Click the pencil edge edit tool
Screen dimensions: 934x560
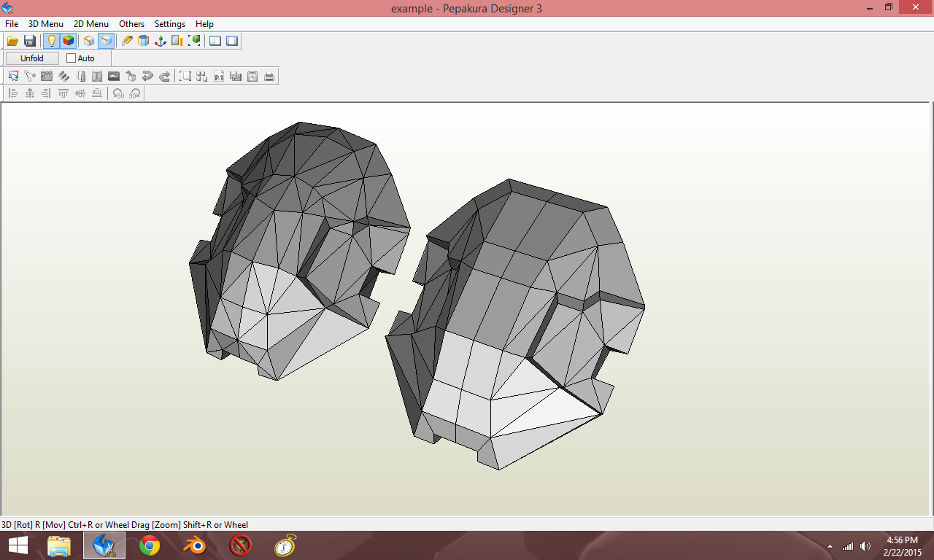(127, 41)
